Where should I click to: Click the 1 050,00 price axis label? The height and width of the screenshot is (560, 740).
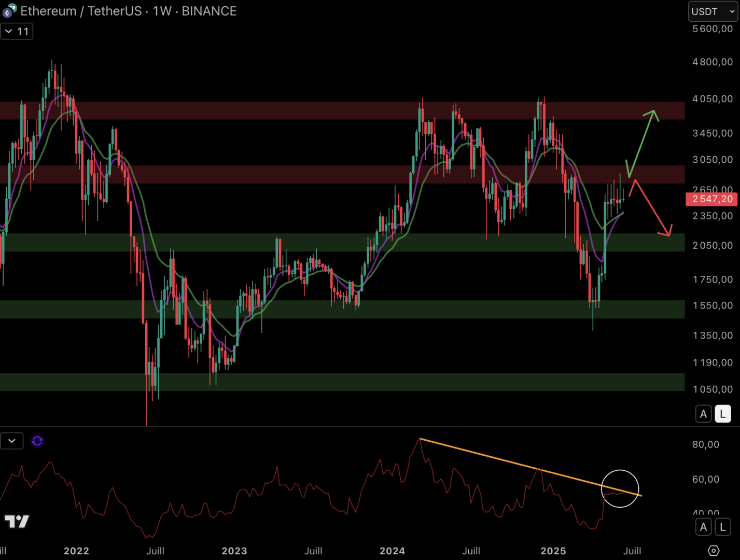point(713,389)
